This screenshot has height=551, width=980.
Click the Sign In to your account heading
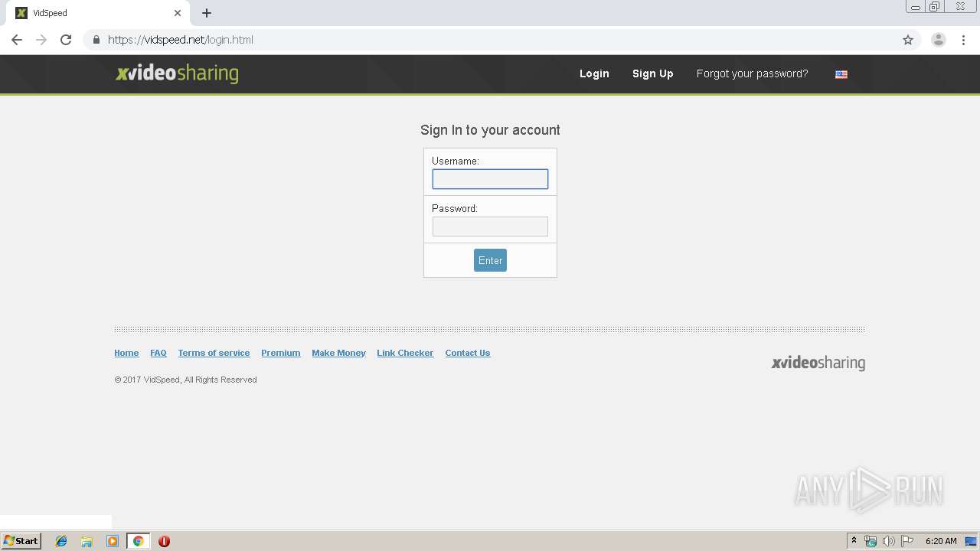[x=490, y=130]
